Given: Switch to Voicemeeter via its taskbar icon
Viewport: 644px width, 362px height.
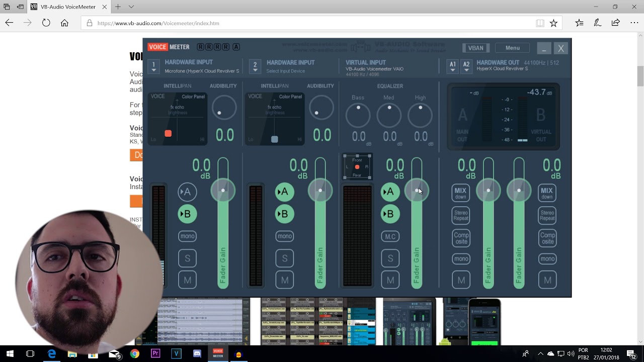Looking at the screenshot, I should (218, 354).
